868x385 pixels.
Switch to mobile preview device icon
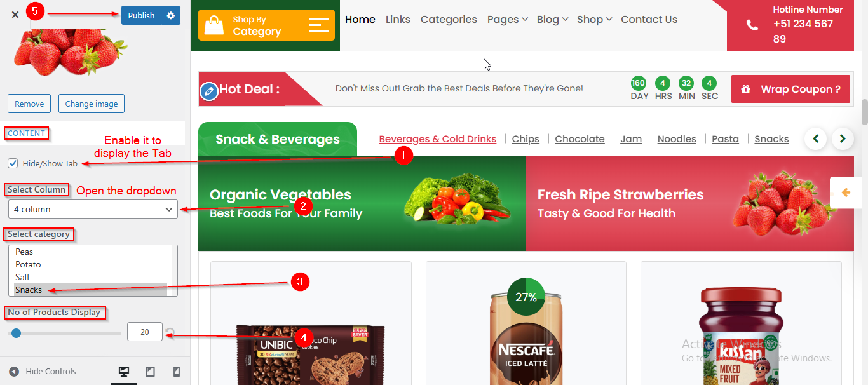point(177,372)
